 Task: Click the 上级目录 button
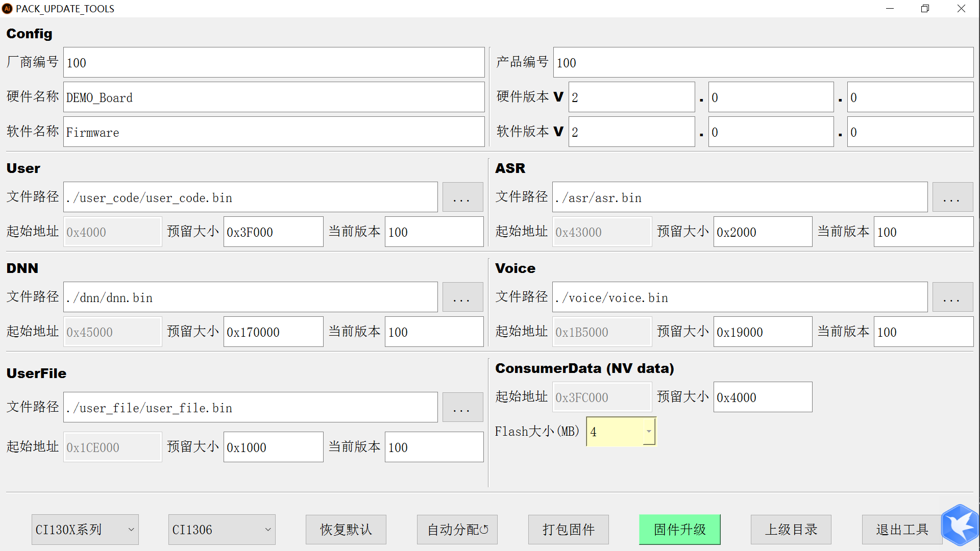[x=791, y=530]
